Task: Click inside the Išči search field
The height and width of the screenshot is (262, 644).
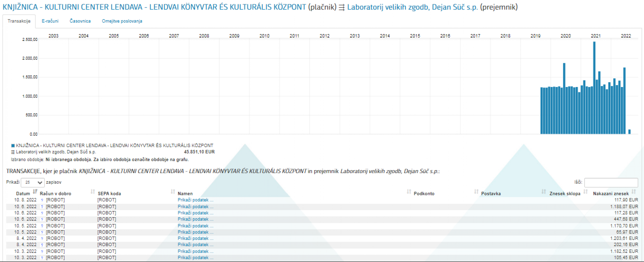Action: [x=611, y=182]
